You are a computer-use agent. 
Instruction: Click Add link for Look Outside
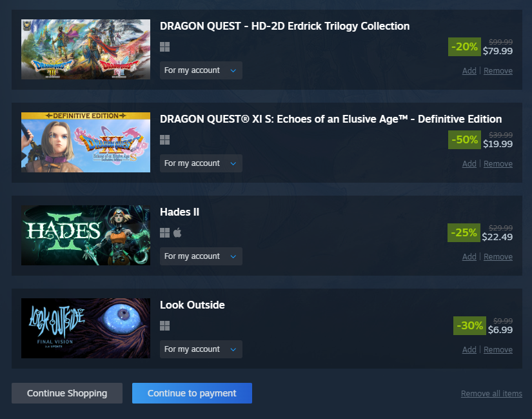coord(469,350)
